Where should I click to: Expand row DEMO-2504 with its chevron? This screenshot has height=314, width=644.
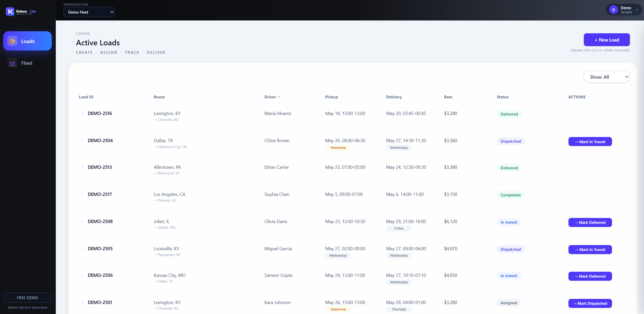click(82, 140)
